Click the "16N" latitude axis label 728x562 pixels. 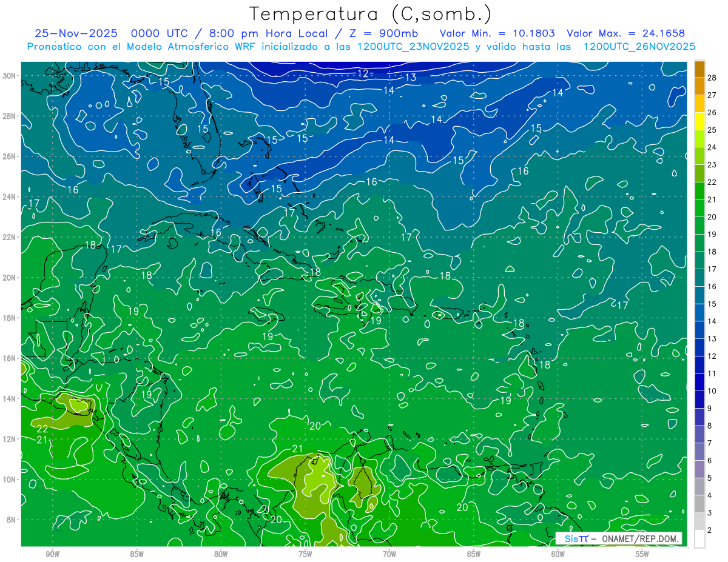(x=10, y=358)
